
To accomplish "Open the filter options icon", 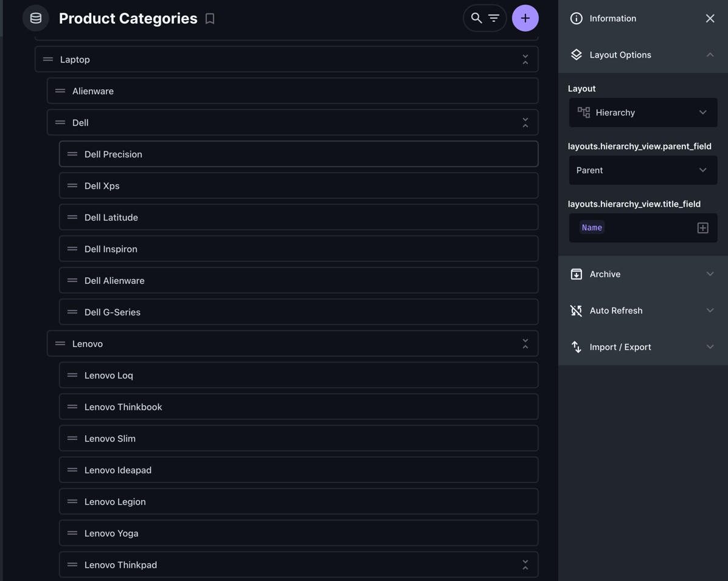I will (x=493, y=18).
